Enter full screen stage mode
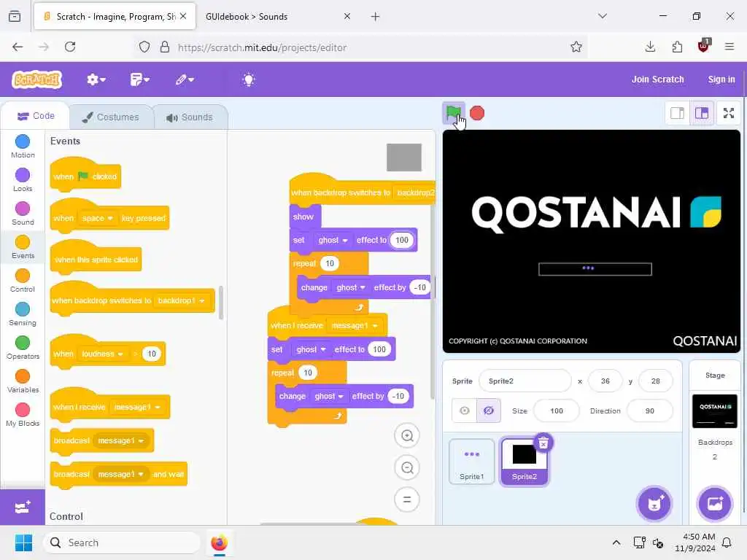 pos(729,113)
